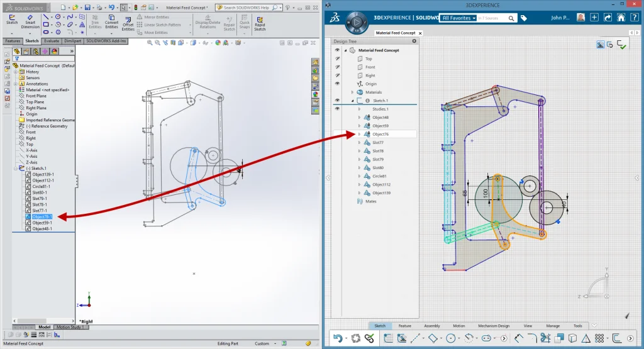Click the tag icon beside search
Viewport: 644px width, 349px height.
524,18
